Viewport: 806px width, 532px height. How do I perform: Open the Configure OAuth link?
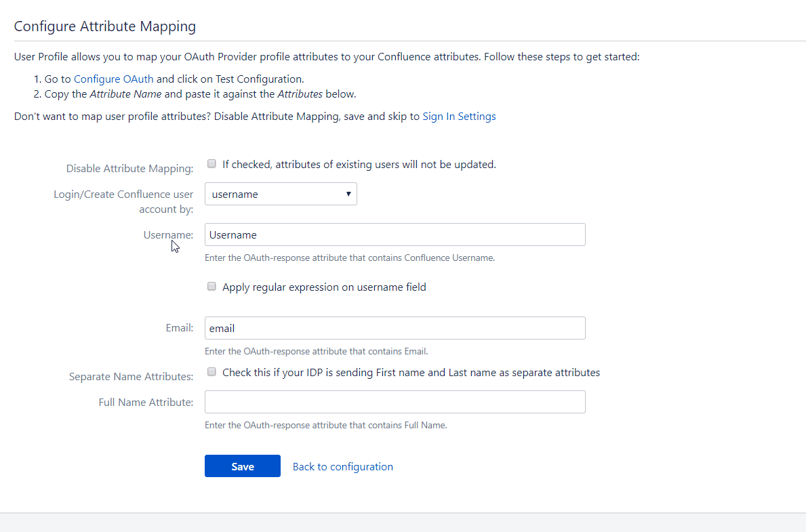[x=114, y=79]
